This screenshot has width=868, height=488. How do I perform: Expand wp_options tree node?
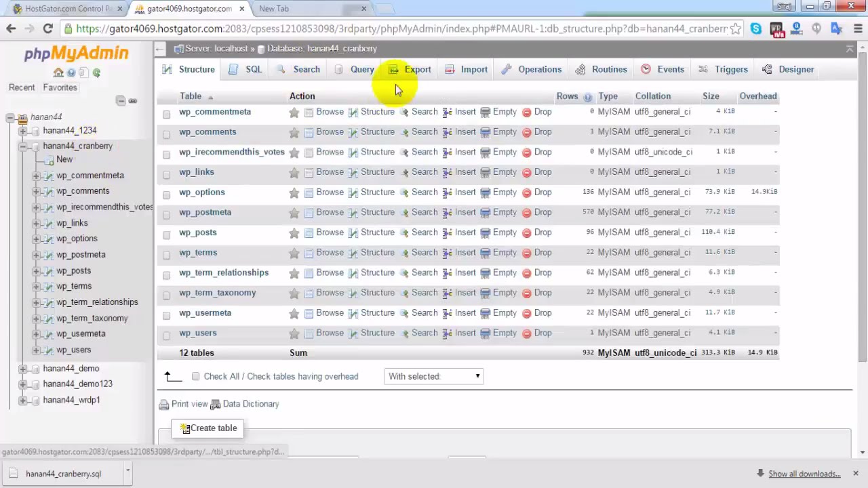(x=36, y=239)
